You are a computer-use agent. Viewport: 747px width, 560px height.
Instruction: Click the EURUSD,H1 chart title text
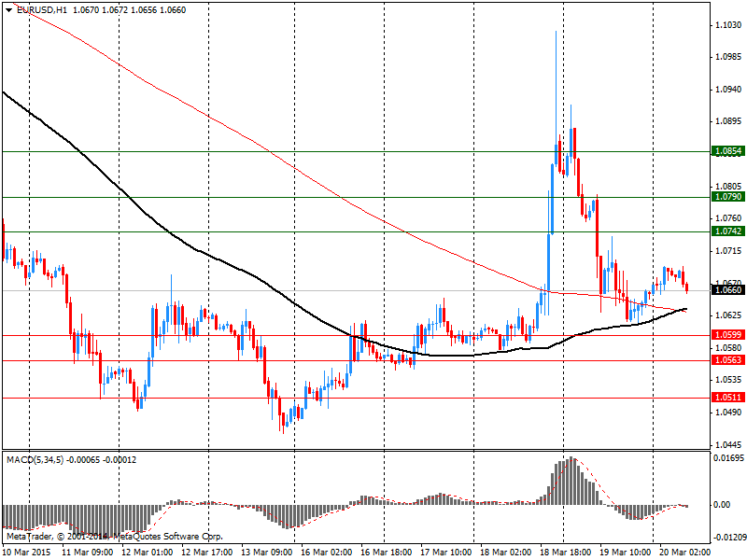pyautogui.click(x=42, y=10)
